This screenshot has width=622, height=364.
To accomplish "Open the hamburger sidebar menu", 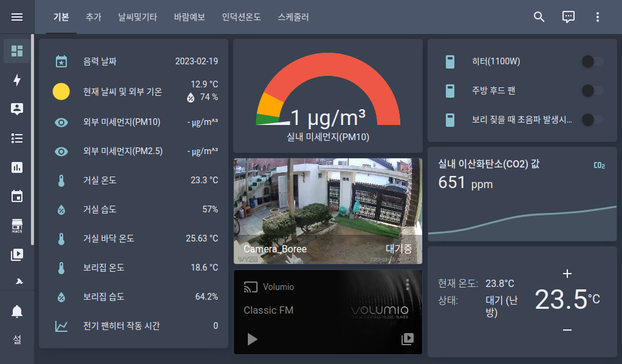I will (16, 17).
